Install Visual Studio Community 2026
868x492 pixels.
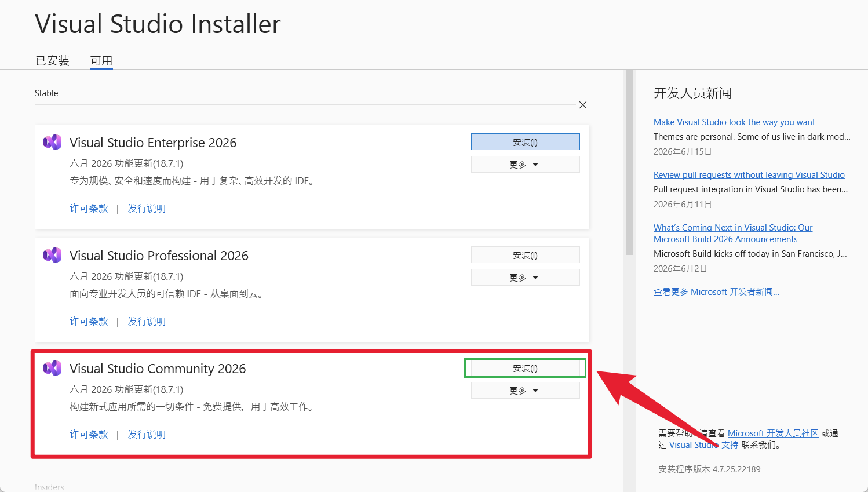(526, 368)
